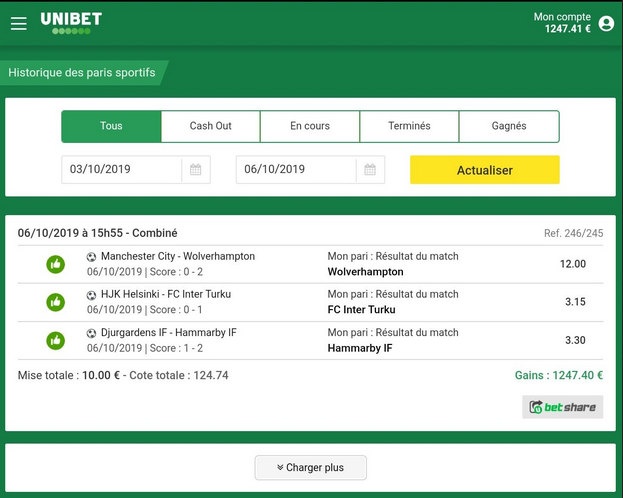The height and width of the screenshot is (498, 623).
Task: Select the odds value 12.00
Action: point(573,264)
